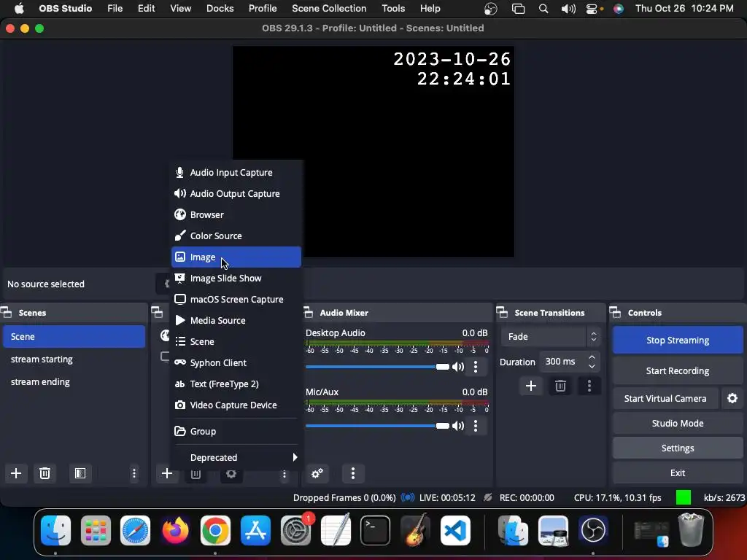Choose Audio Output Capture source
Screen dimensions: 747x560
pos(236,194)
